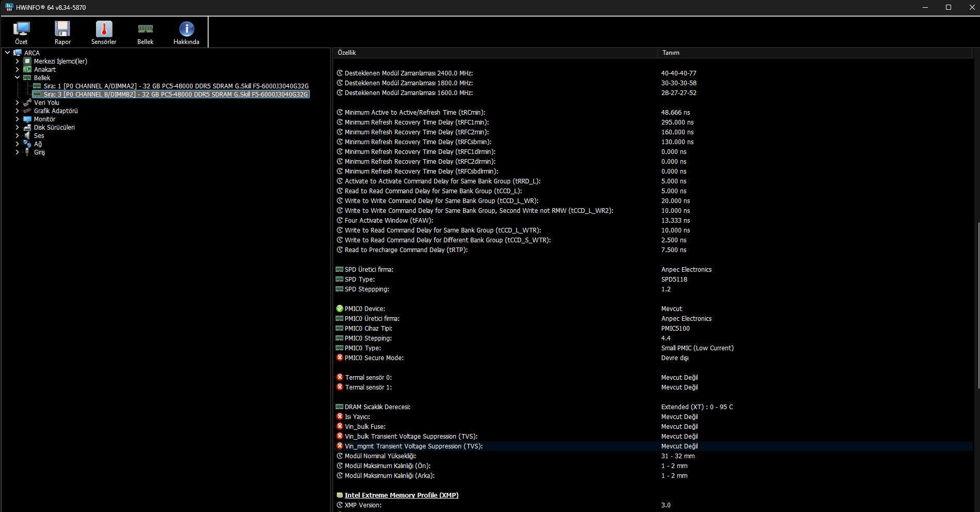980x512 pixels.
Task: Click the input device icon beside Giriş
Action: (27, 152)
